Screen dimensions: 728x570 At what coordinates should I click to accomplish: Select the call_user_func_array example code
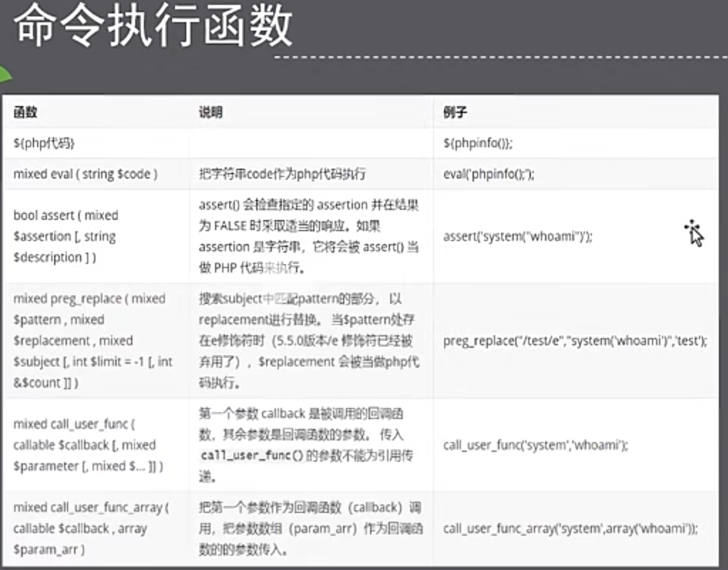[570, 529]
